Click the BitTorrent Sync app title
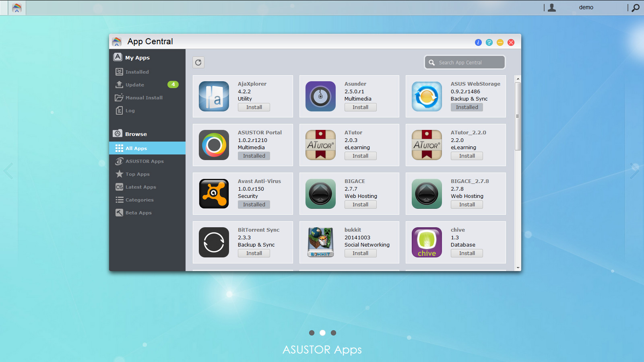The width and height of the screenshot is (644, 362). [x=258, y=230]
